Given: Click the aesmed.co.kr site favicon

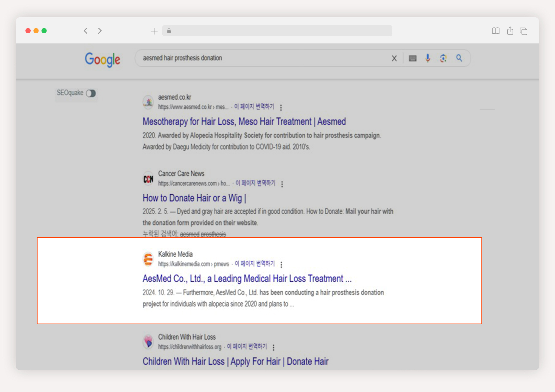Looking at the screenshot, I should (x=148, y=102).
